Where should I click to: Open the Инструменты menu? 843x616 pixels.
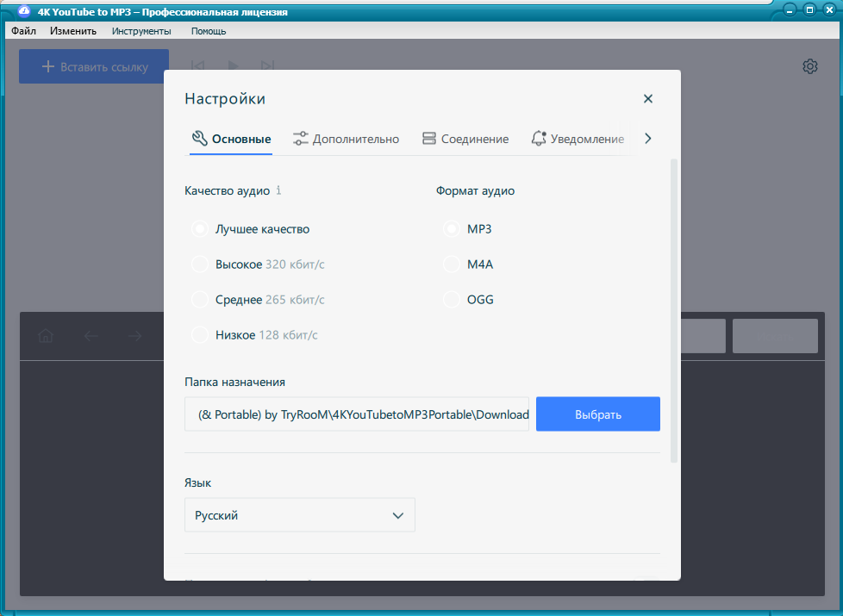coord(141,31)
